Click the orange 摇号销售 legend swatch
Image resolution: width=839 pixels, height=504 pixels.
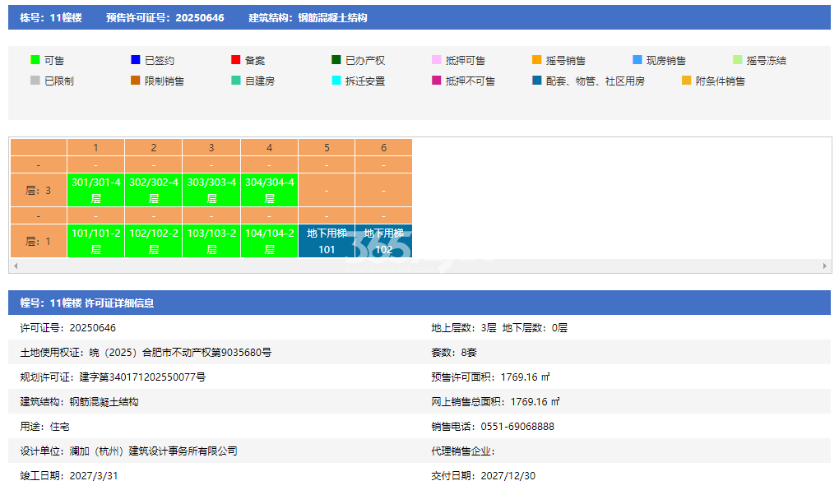pos(536,60)
